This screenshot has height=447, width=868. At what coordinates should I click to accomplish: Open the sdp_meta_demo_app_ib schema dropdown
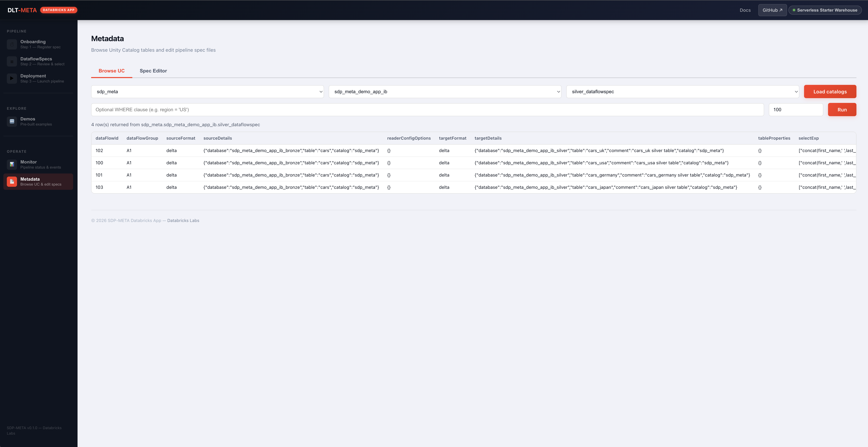tap(445, 92)
